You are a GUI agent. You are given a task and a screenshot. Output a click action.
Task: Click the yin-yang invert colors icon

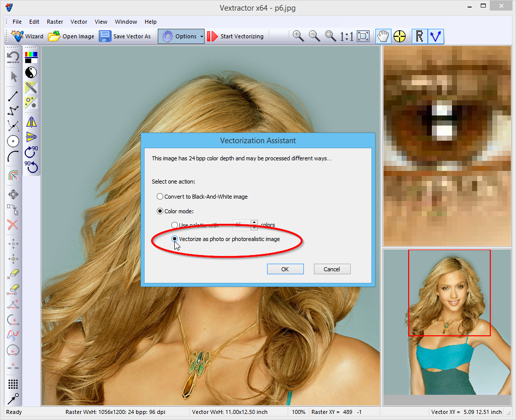[31, 72]
